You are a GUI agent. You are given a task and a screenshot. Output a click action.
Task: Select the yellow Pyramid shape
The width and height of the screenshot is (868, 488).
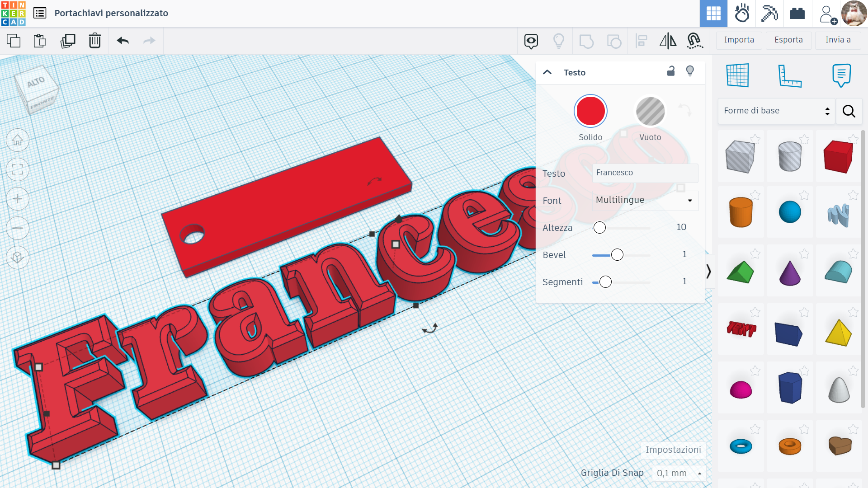pos(839,333)
